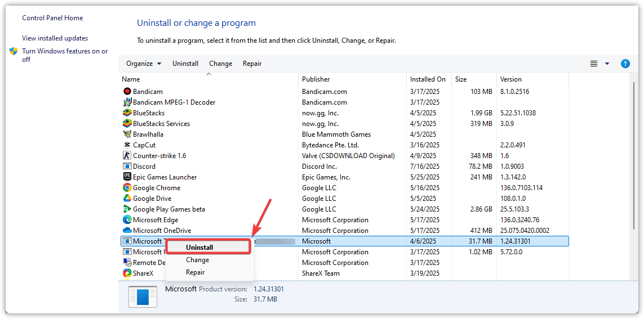Select Repair in the context menu

(x=195, y=272)
